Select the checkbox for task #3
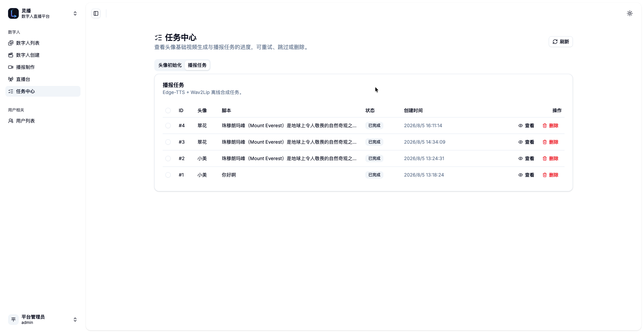 point(168,142)
